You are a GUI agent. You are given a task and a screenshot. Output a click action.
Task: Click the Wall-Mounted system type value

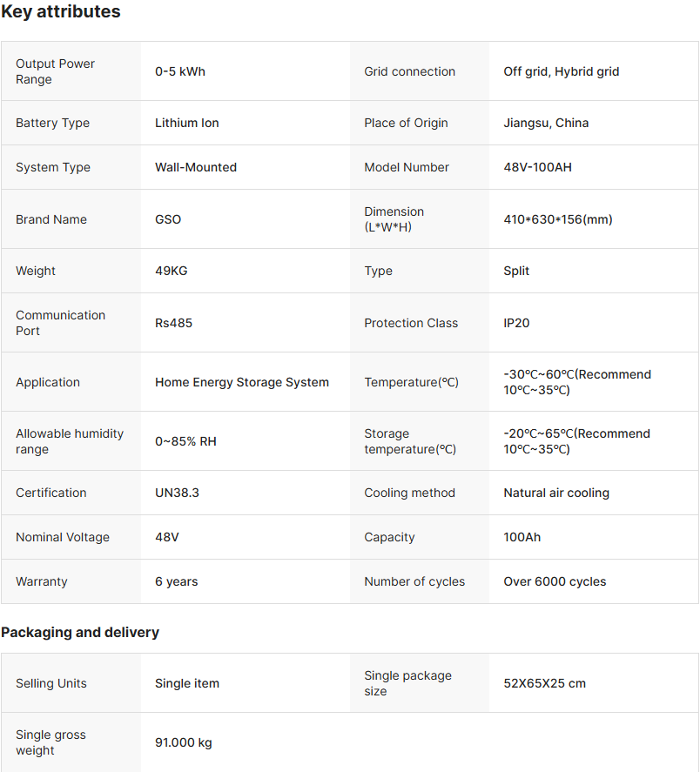[x=196, y=167]
